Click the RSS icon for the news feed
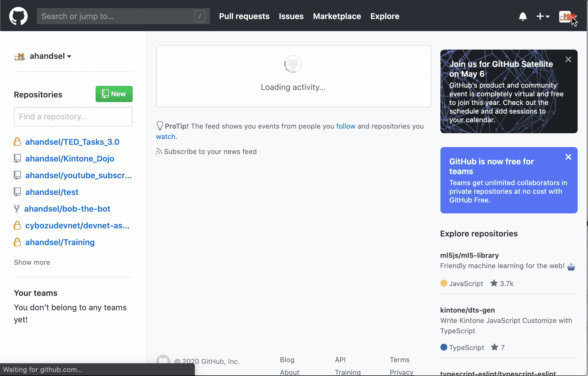This screenshot has width=588, height=376. tap(159, 151)
